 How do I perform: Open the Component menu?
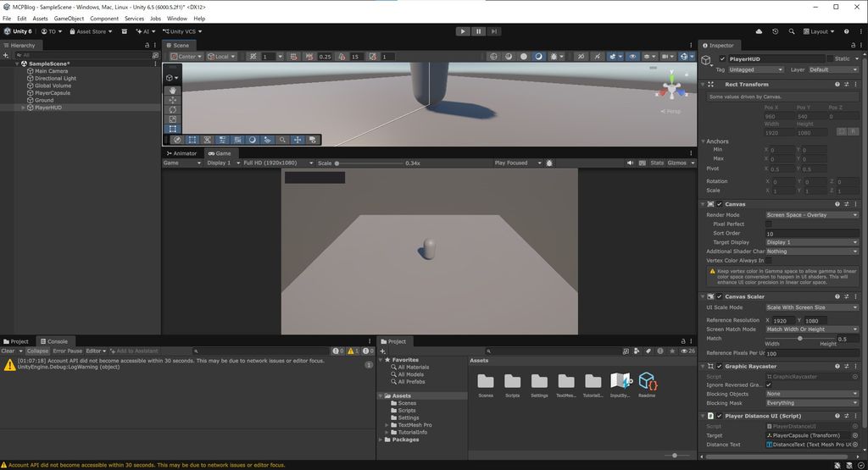(x=104, y=19)
